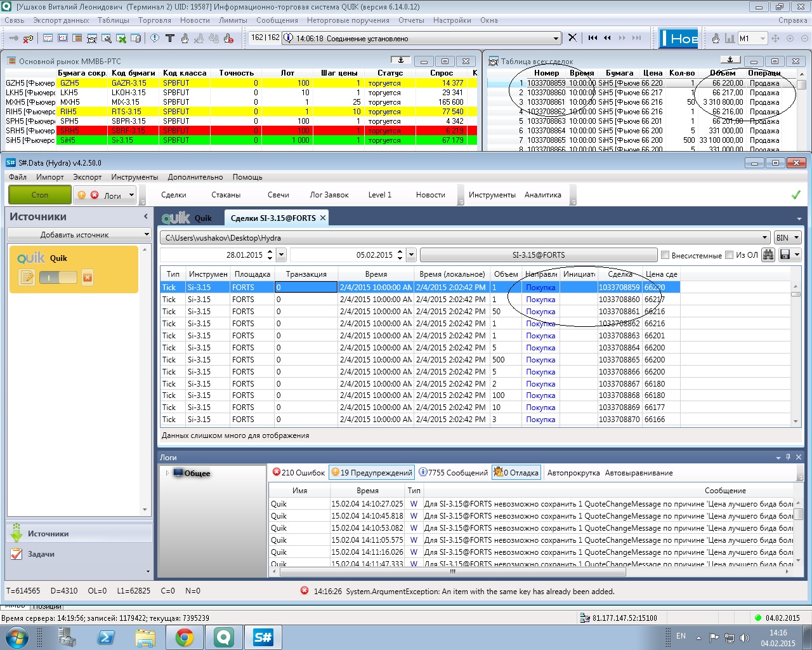Click the volume speaker icon in system tray

click(x=745, y=637)
